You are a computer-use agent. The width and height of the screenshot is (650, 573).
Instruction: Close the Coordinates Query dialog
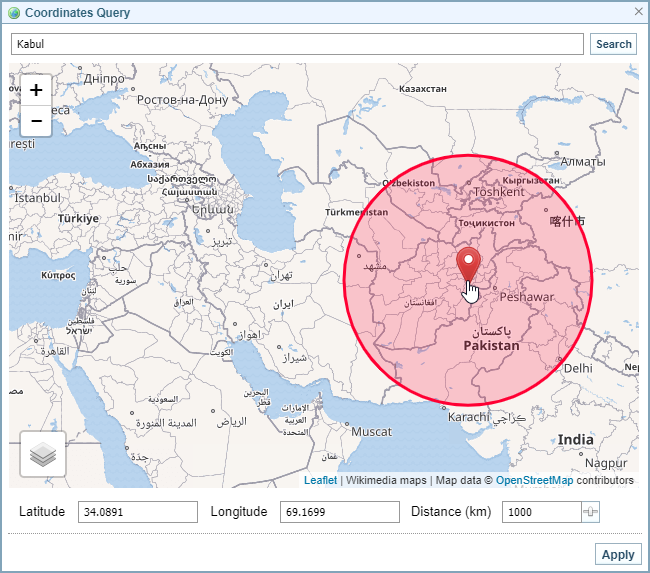tap(639, 12)
